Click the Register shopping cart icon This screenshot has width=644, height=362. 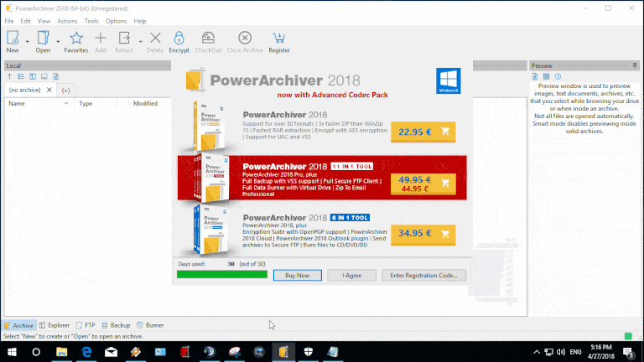tap(278, 38)
